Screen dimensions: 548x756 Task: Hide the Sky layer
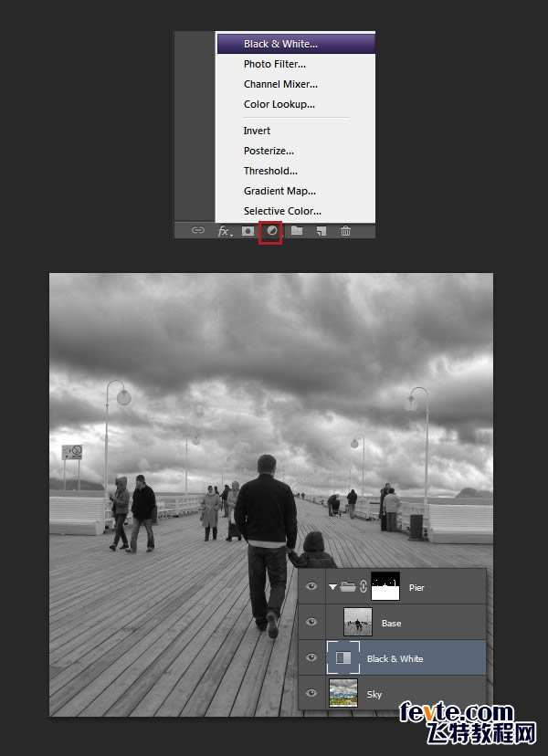[311, 693]
